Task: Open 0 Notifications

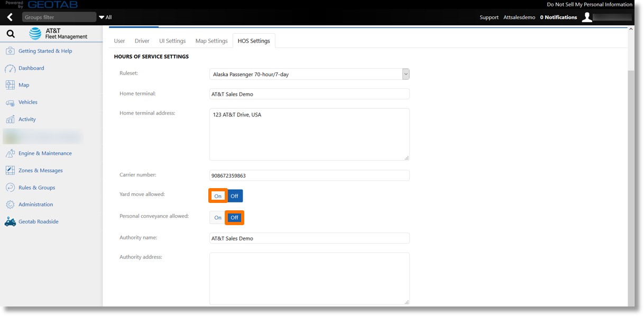Action: [558, 17]
